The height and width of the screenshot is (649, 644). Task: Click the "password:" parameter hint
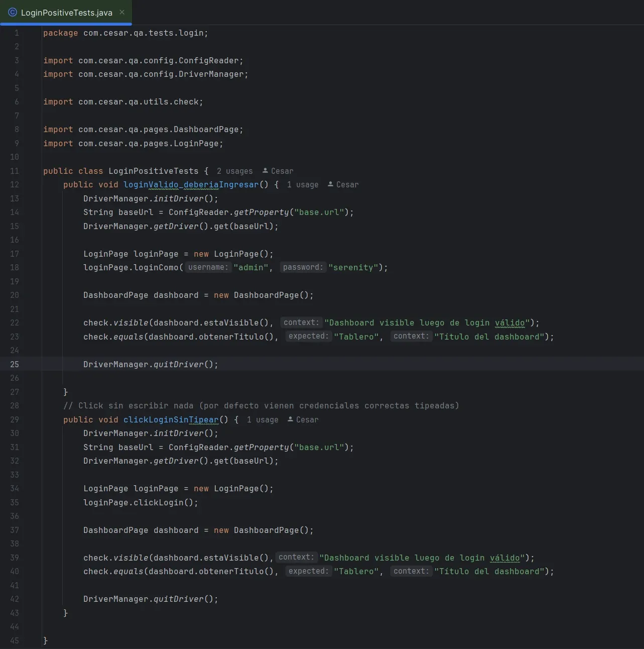303,267
